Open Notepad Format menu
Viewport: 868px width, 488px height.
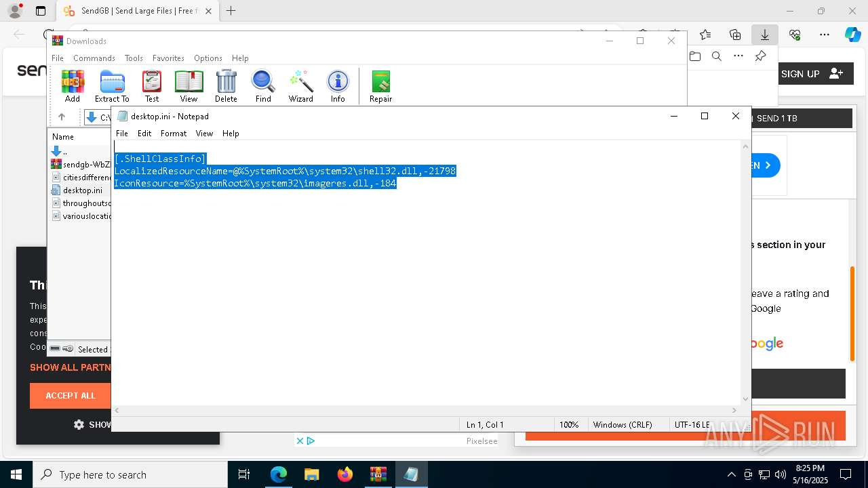point(174,134)
